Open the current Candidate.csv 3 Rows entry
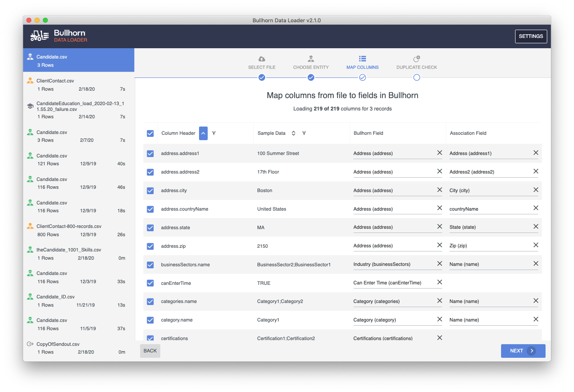 click(79, 60)
